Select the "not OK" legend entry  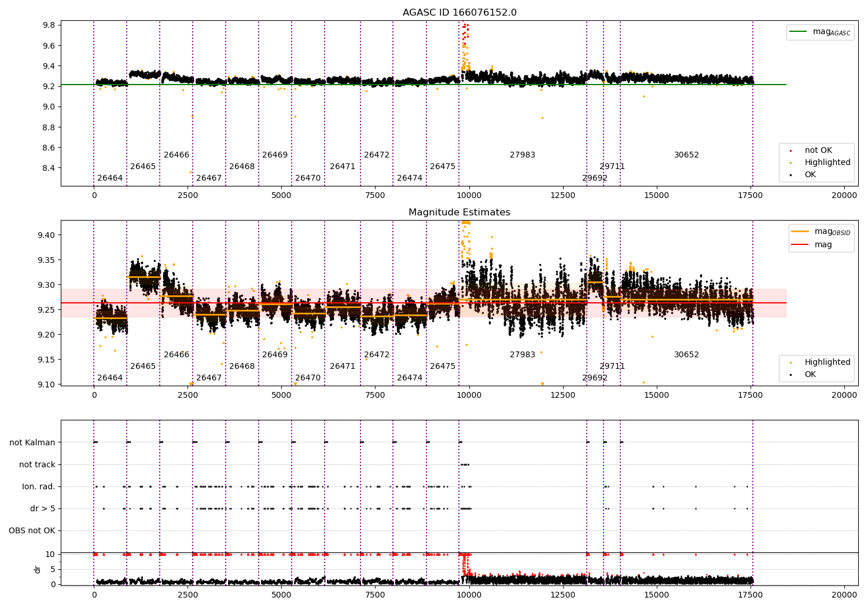(818, 151)
